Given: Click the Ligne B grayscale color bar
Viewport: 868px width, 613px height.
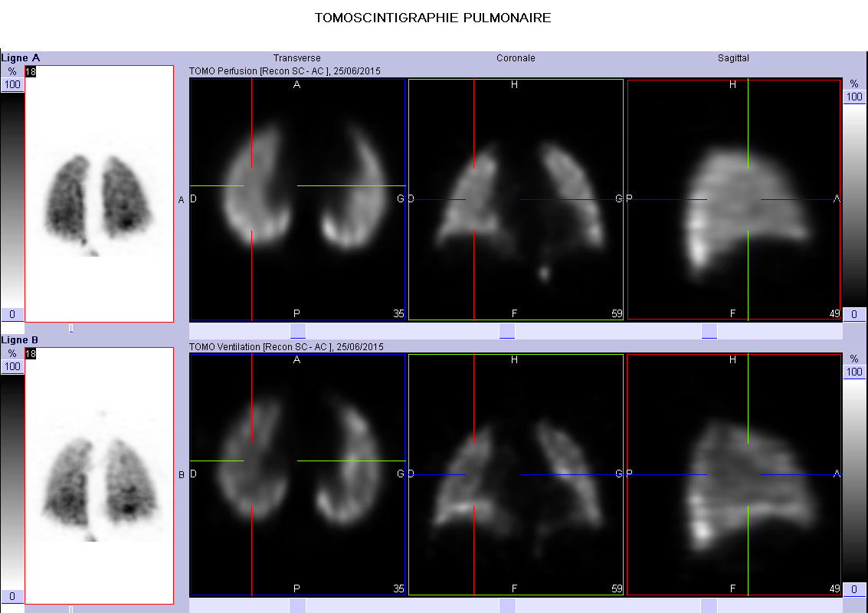Looking at the screenshot, I should tap(12, 482).
